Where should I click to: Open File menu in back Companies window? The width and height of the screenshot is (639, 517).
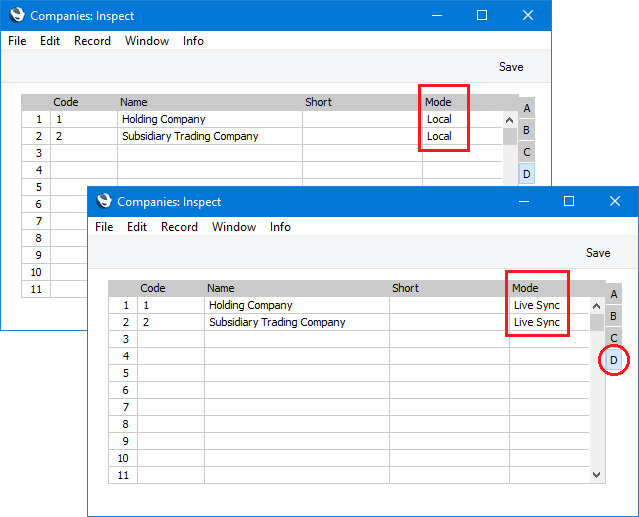click(x=17, y=41)
